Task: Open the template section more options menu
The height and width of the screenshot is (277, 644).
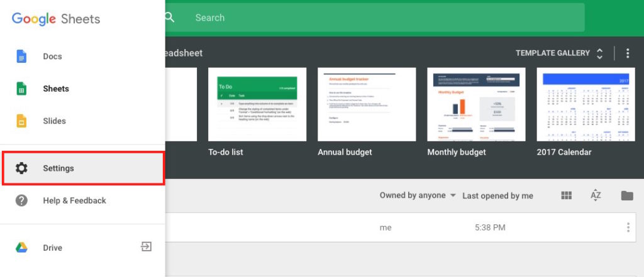Action: [627, 53]
